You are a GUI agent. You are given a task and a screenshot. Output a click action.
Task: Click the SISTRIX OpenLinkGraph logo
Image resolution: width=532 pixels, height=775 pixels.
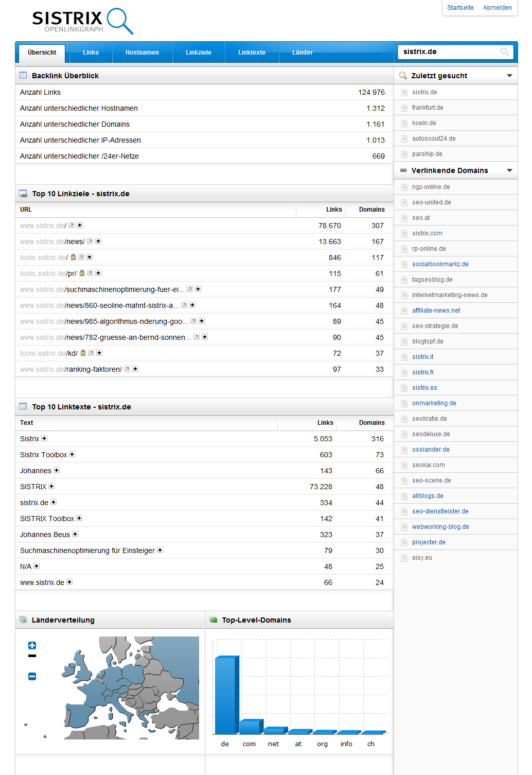pyautogui.click(x=82, y=22)
